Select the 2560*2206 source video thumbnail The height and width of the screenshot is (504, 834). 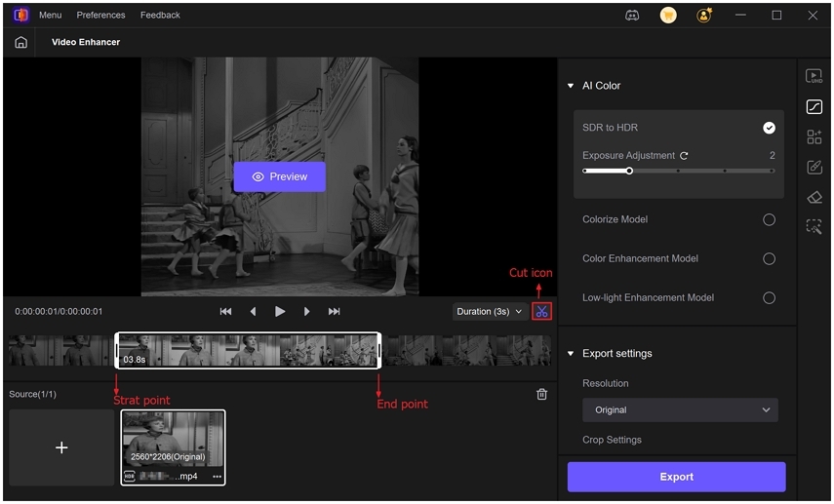[174, 447]
